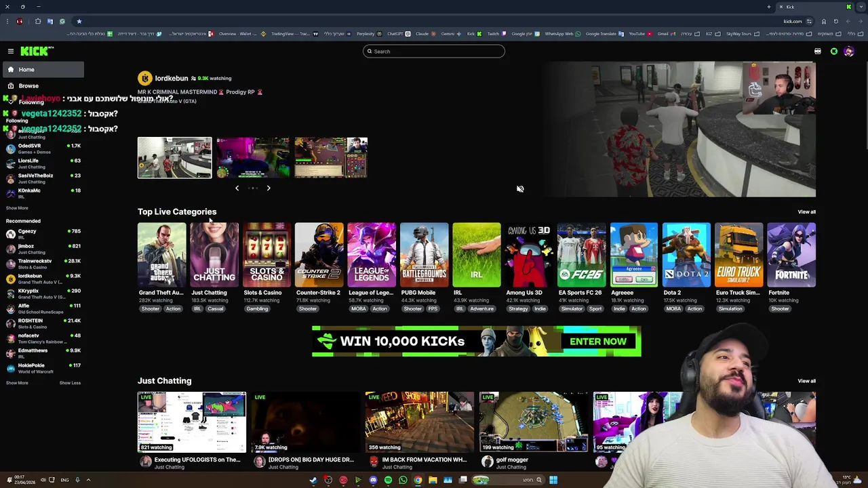Open the Counter-Strike 2 category card
Screen dimensions: 868x488
319,255
